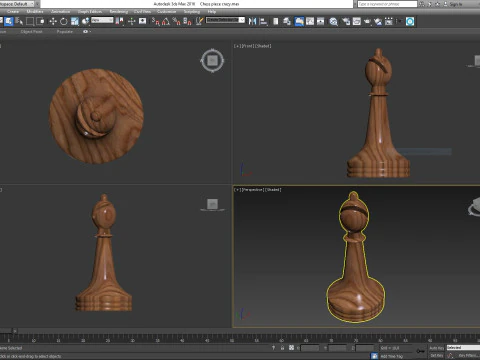The width and height of the screenshot is (480, 360).
Task: Open the reference coordinate system dropdown
Action: (102, 20)
